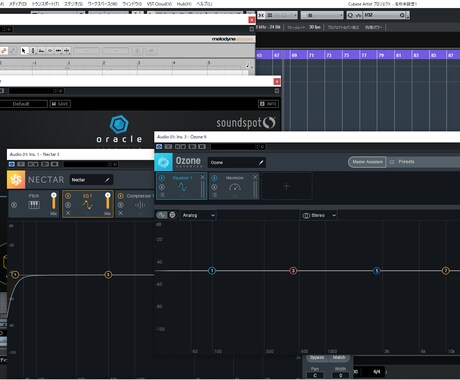460x380 pixels.
Task: Open the スタジオ menu
Action: click(73, 4)
